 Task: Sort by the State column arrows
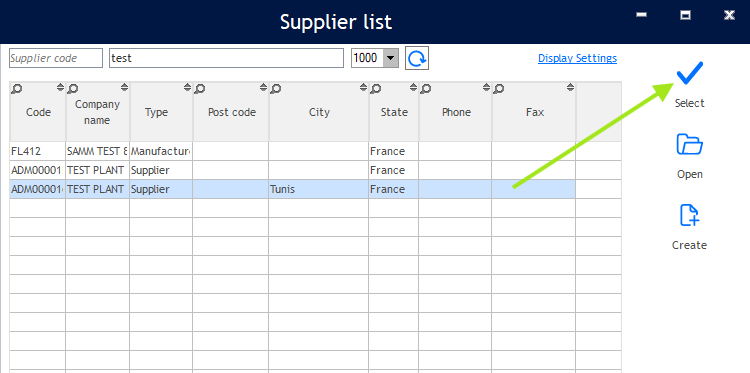414,87
